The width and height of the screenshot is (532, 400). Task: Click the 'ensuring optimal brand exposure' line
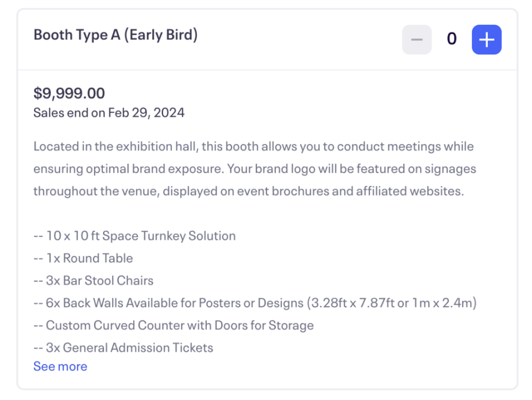[x=255, y=169]
